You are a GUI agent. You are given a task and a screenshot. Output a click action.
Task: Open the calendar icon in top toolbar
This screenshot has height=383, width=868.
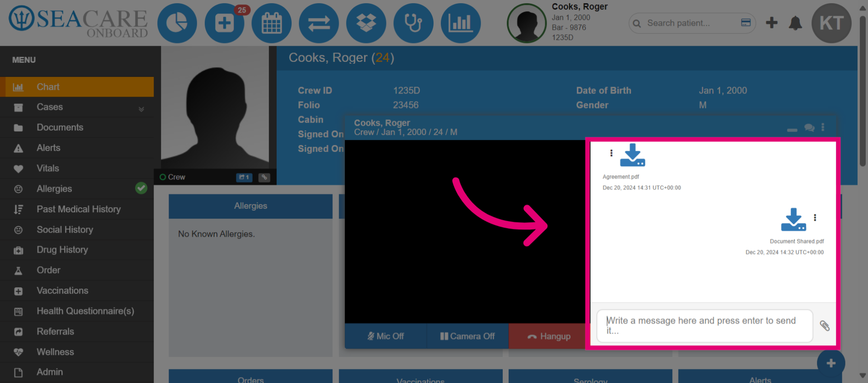pos(272,23)
